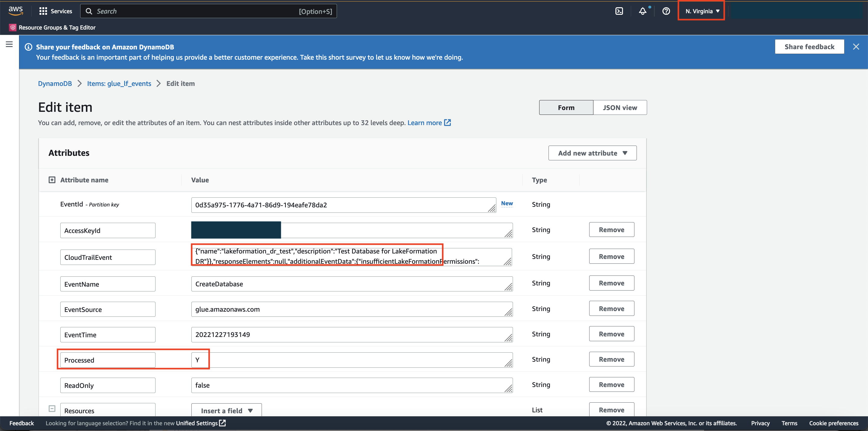Open the Unified Settings external link icon
868x431 pixels.
click(x=222, y=423)
